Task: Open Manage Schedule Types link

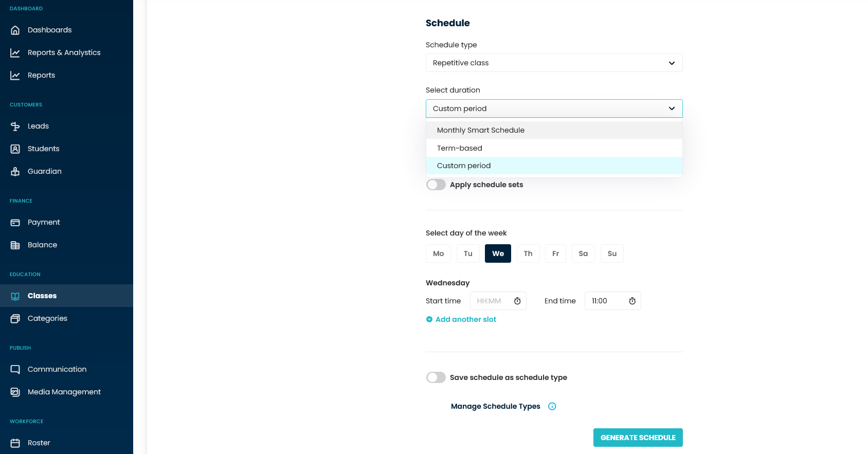Action: point(496,406)
